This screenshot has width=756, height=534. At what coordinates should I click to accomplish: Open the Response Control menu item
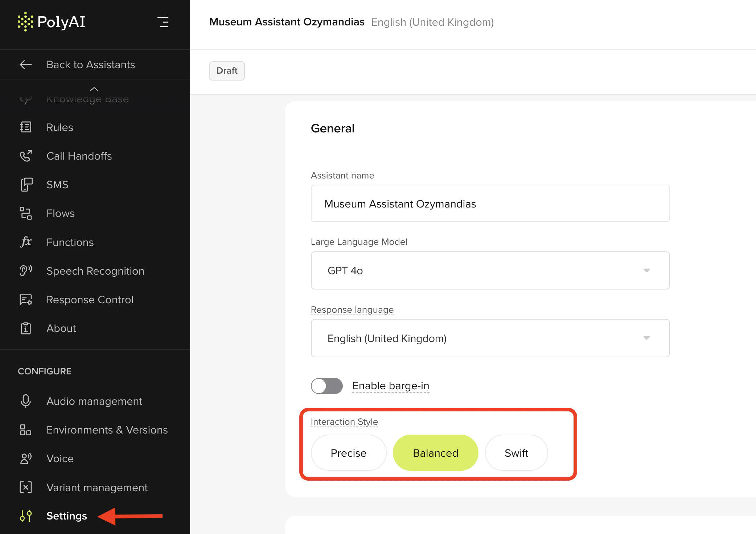click(90, 300)
